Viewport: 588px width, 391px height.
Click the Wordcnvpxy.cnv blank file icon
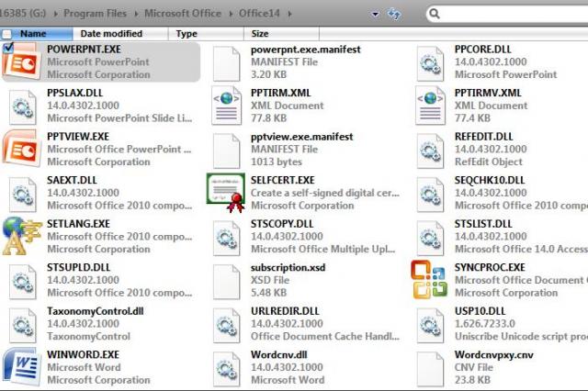430,369
